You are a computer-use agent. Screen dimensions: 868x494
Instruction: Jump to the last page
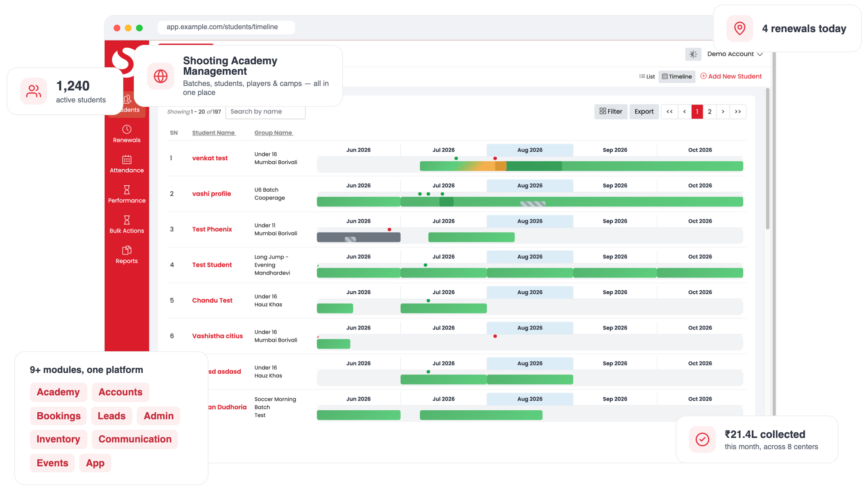click(x=738, y=111)
